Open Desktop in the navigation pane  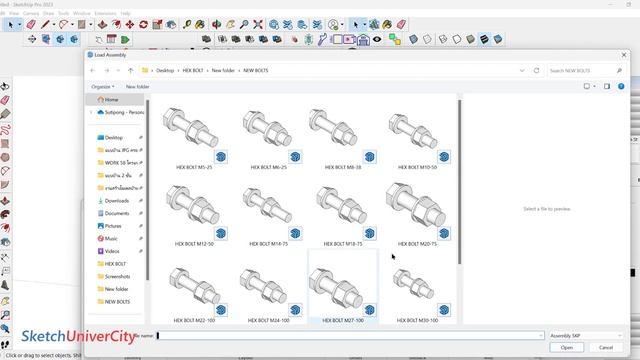tap(113, 138)
